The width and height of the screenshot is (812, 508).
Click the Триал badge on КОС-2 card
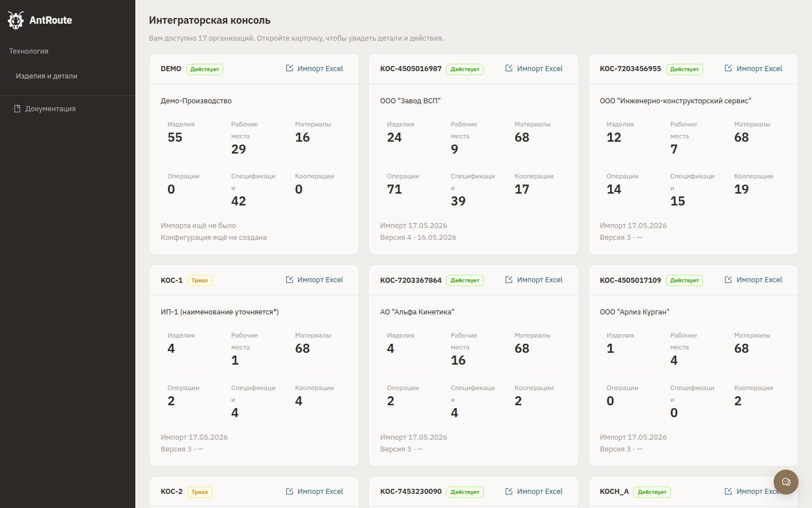coord(200,492)
